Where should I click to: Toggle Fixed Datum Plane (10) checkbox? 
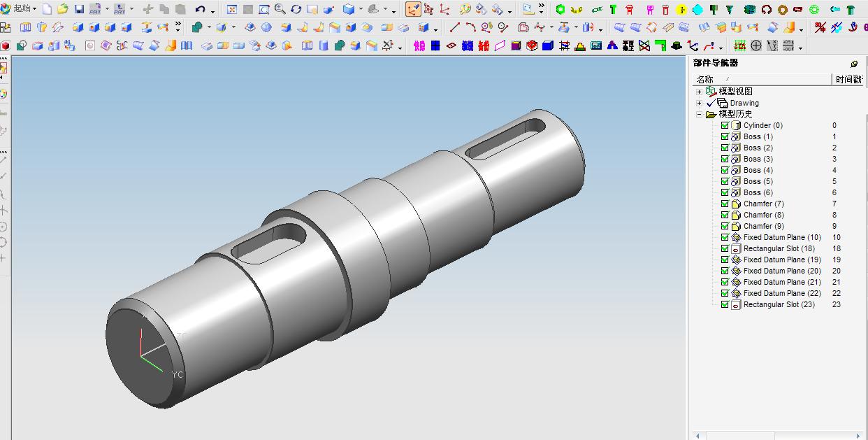tap(725, 237)
